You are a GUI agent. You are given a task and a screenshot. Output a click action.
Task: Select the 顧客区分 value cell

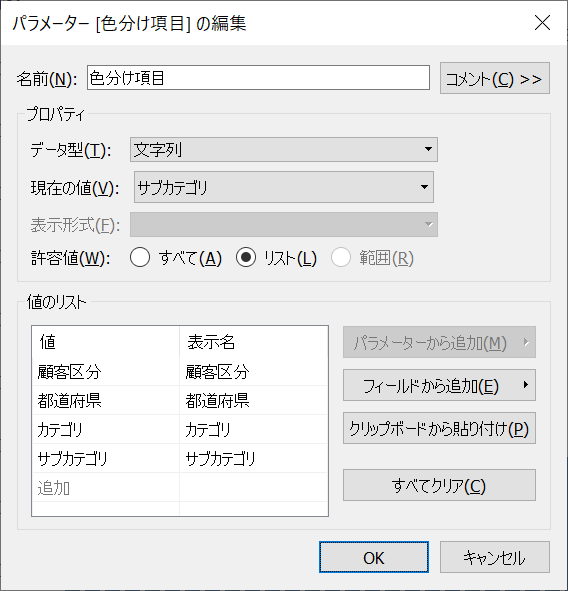click(x=106, y=372)
